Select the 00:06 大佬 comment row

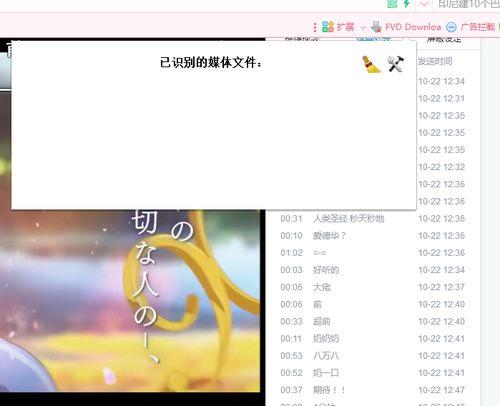coord(373,287)
